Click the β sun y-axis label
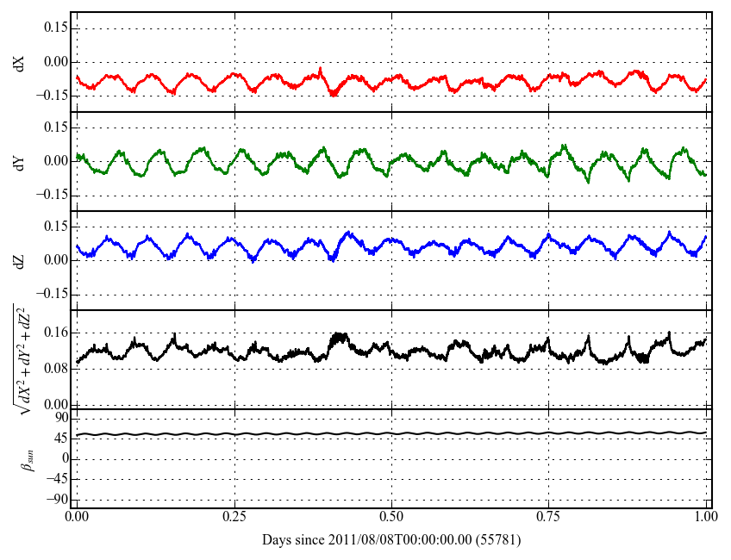731x560 pixels. 24,458
